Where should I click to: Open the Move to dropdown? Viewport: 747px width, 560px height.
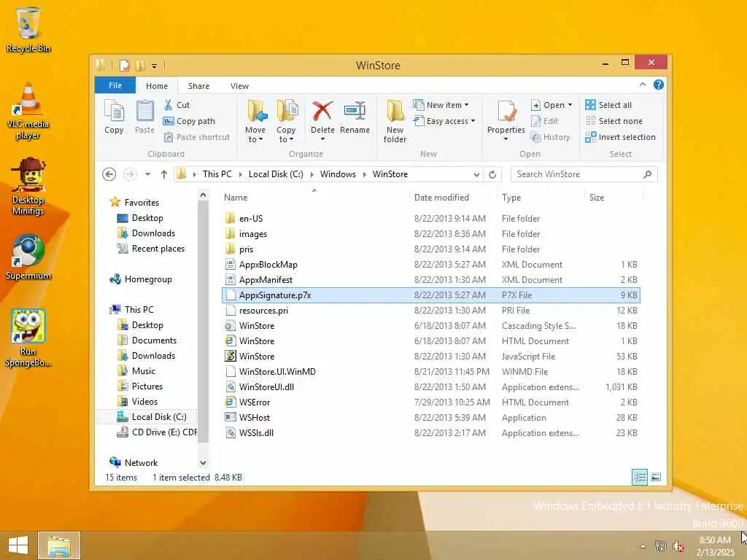255,122
